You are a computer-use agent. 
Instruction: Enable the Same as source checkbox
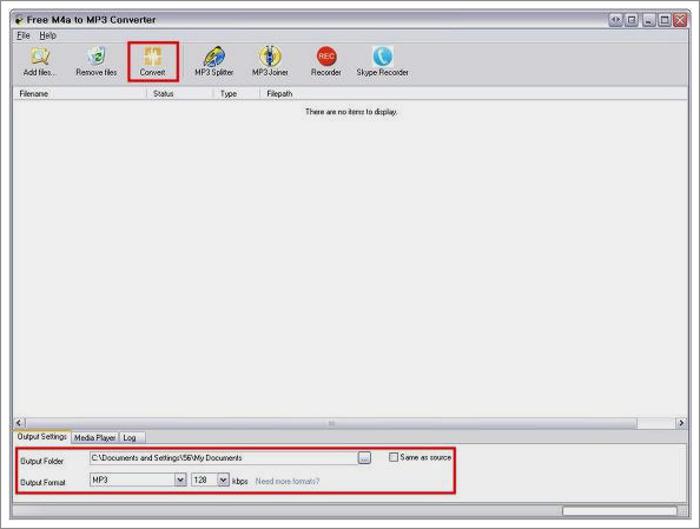(393, 457)
